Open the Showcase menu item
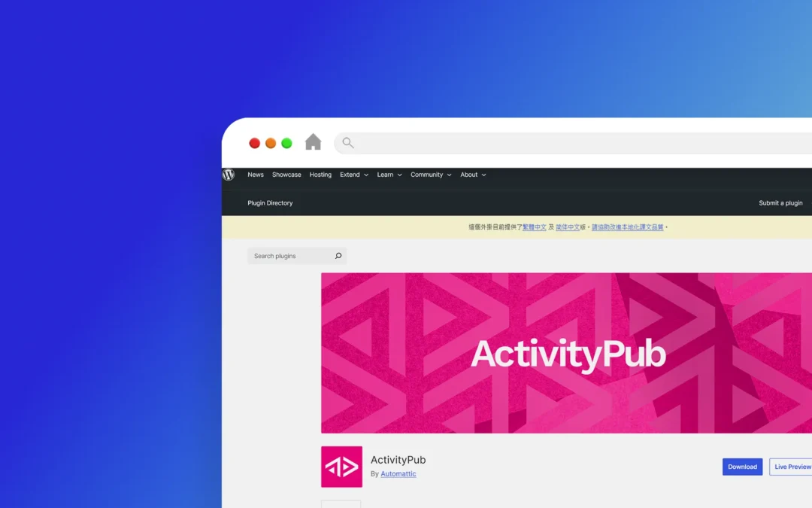Viewport: 812px width, 508px height. click(x=286, y=175)
